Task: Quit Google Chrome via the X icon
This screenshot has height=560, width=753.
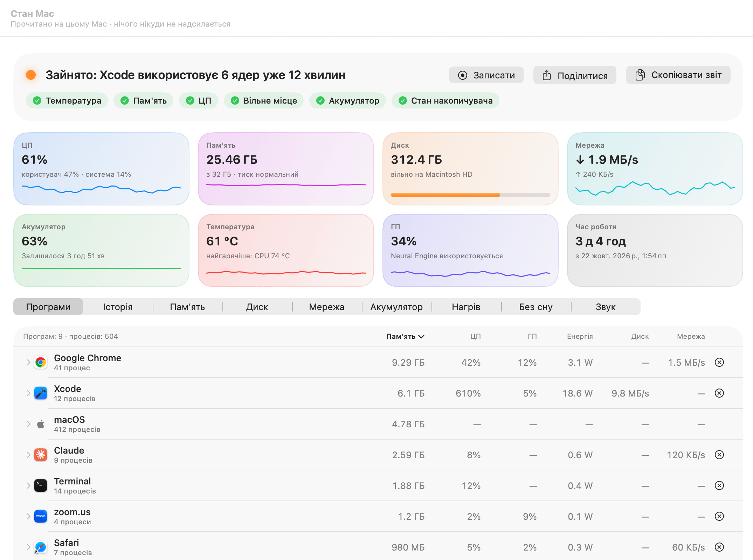Action: pyautogui.click(x=719, y=362)
